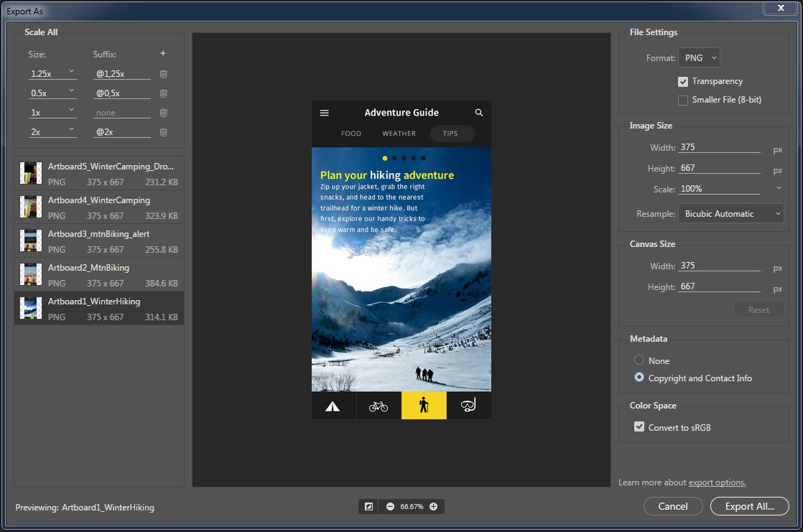Disable the Transparency checkbox
803x532 pixels.
click(x=682, y=81)
